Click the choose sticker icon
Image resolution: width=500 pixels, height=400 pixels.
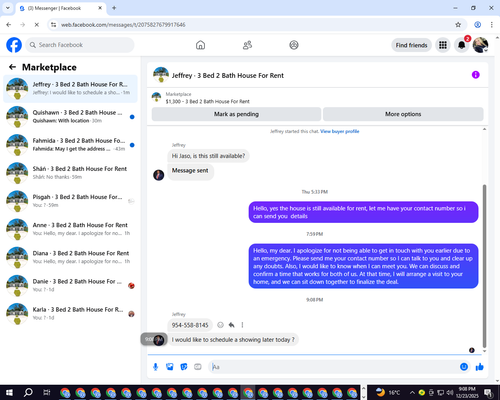click(x=184, y=367)
